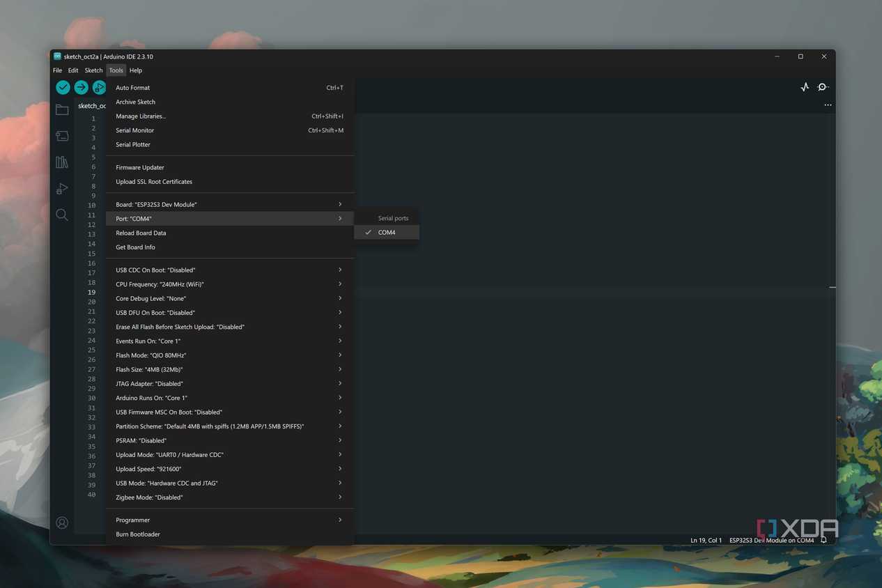
Task: Click the Verify sketch checkmark button
Action: click(63, 87)
